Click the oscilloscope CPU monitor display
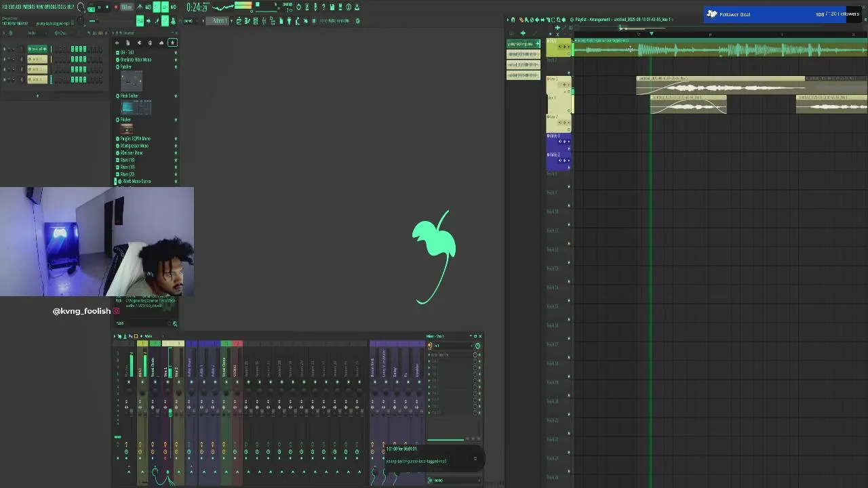This screenshot has width=868, height=488. 223,7
